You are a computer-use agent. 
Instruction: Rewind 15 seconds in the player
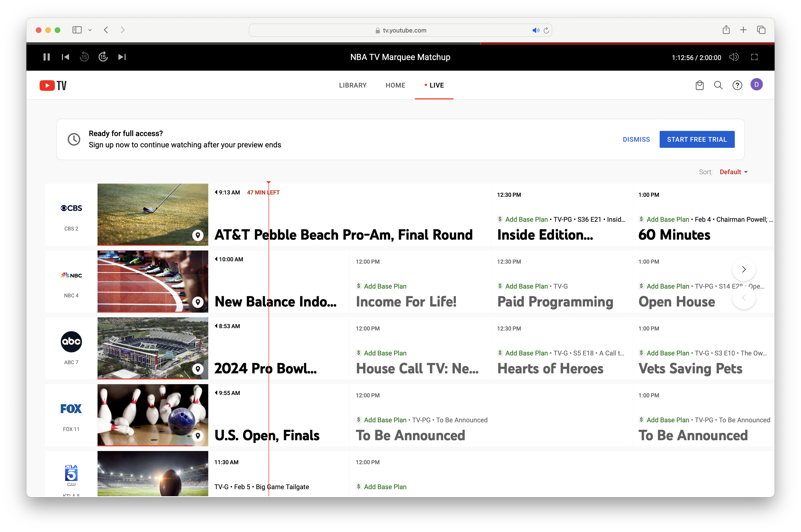pyautogui.click(x=84, y=57)
